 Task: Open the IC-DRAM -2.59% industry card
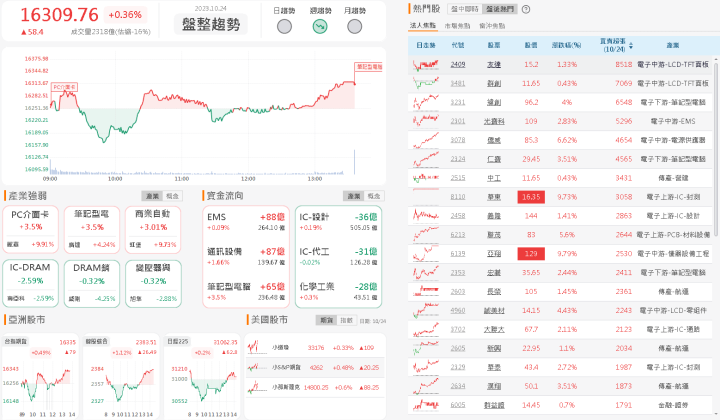pos(30,283)
